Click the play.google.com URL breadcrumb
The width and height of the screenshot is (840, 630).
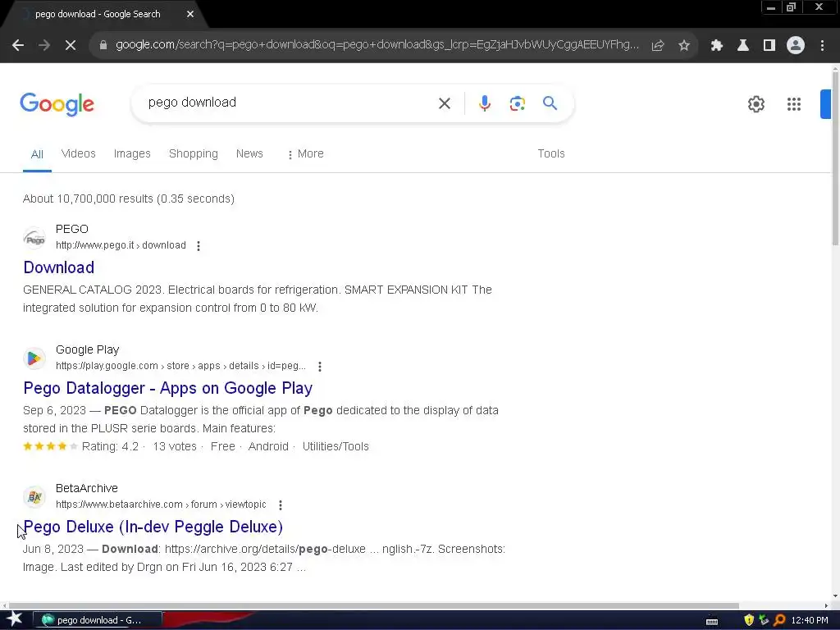click(x=180, y=366)
